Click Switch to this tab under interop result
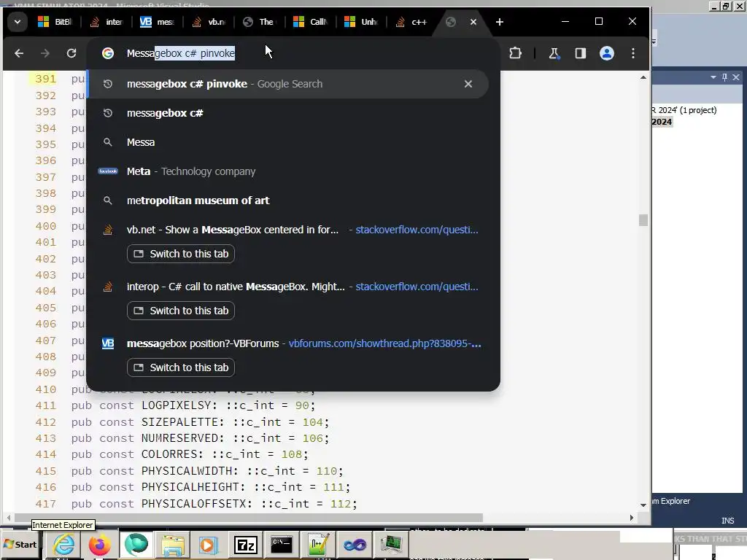 point(181,311)
